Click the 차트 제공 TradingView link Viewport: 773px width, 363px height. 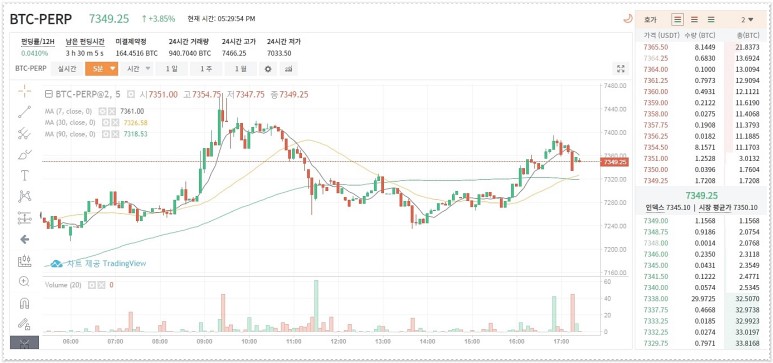[x=105, y=264]
